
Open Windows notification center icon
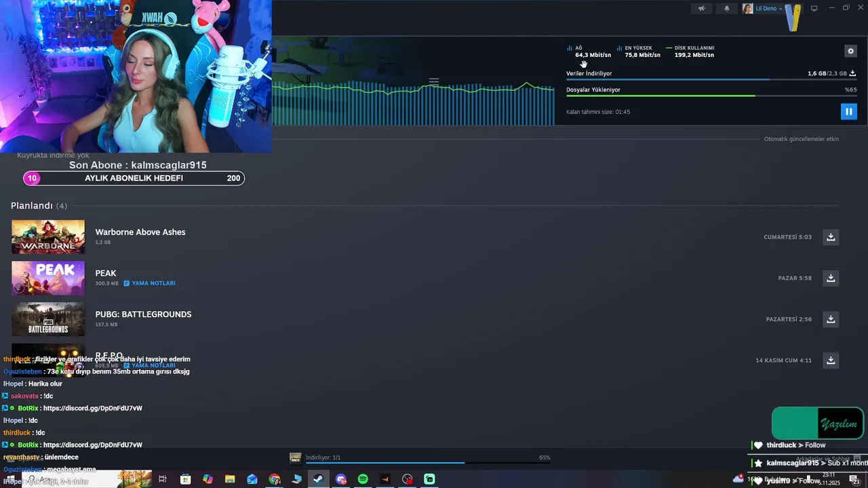click(x=854, y=479)
